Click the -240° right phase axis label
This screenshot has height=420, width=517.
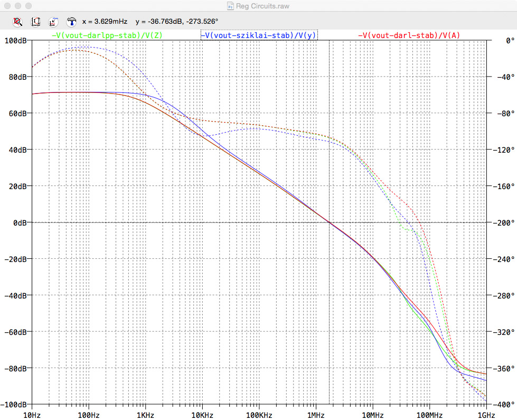[x=503, y=259]
